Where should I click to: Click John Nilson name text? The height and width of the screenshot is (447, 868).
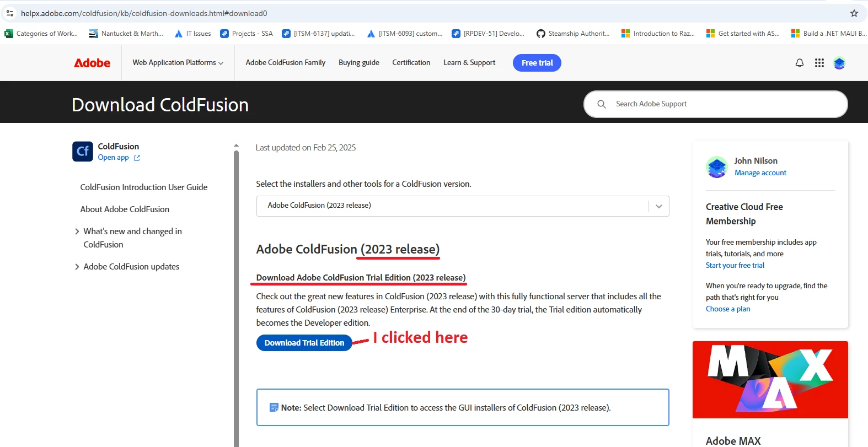coord(756,161)
